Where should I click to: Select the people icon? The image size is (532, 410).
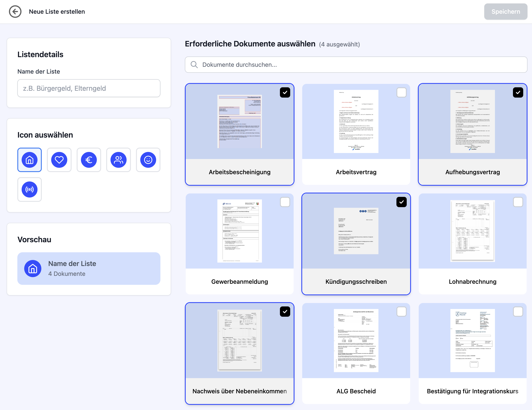click(x=118, y=160)
